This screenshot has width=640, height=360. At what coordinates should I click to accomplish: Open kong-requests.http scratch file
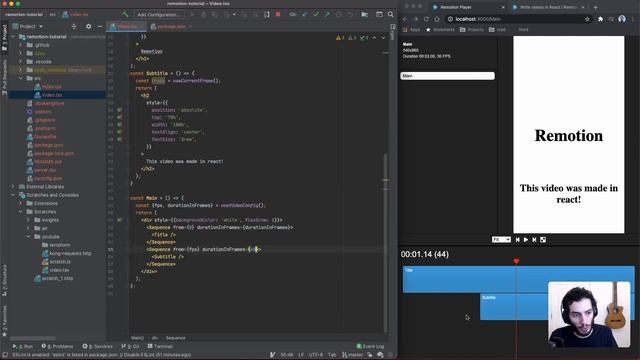[x=67, y=253]
